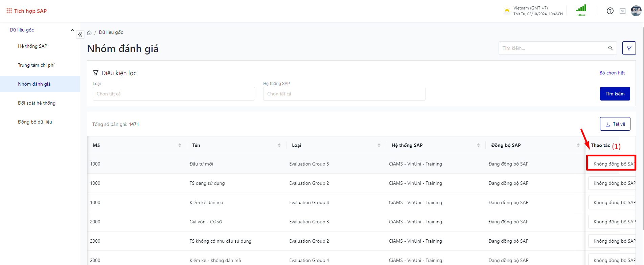Open the app grid menu icon
644x265 pixels.
[9, 11]
